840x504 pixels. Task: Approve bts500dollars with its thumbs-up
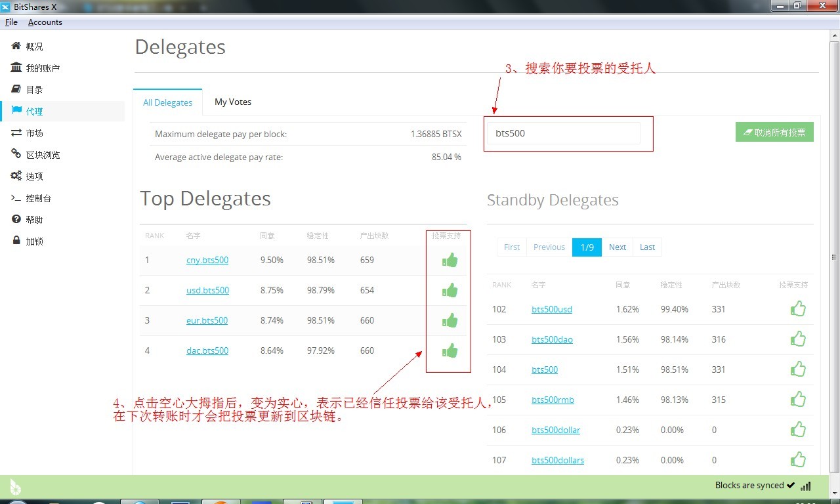[x=798, y=459]
